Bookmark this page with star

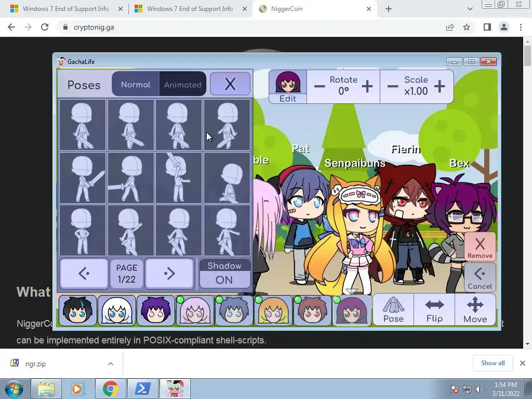pyautogui.click(x=467, y=27)
